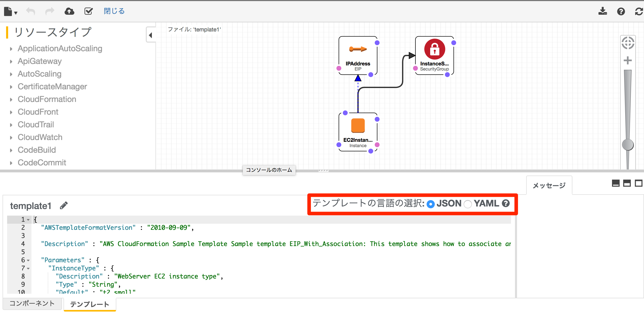The image size is (644, 312).
Task: Click the refresh diagram icon
Action: click(639, 11)
